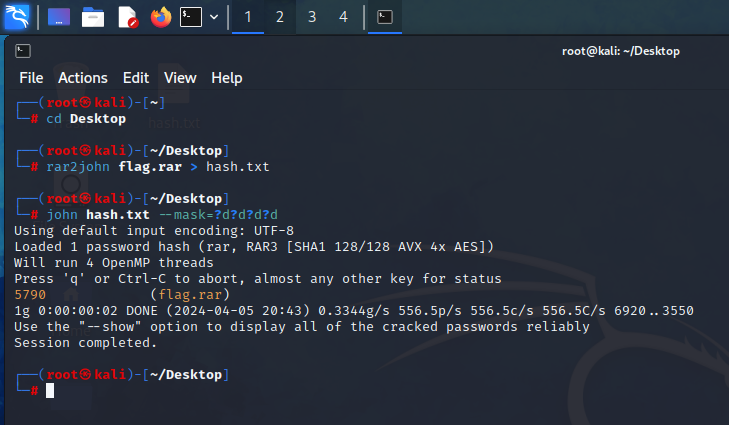Open terminal emulator launcher in panel

(x=191, y=17)
